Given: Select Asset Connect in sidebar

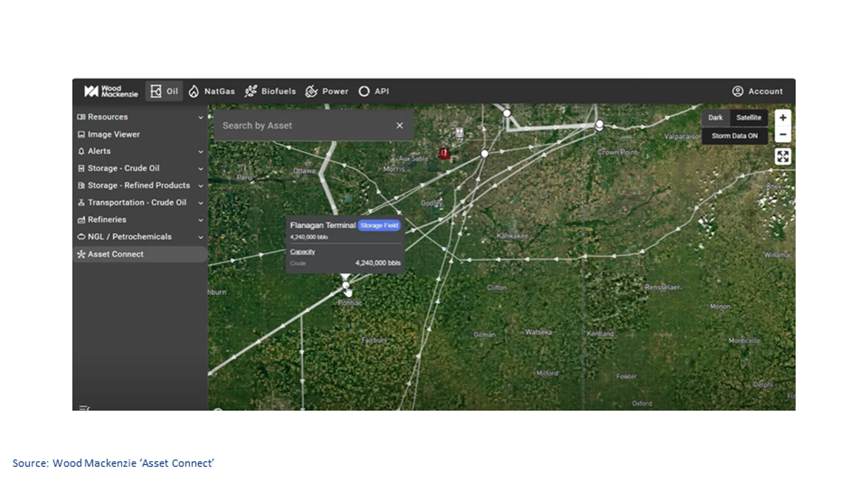Looking at the screenshot, I should (116, 254).
